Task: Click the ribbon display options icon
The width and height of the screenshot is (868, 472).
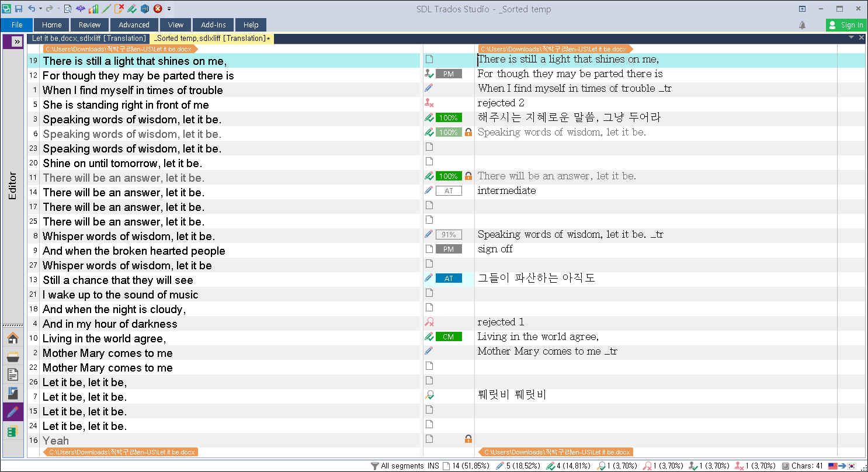Action: (x=803, y=9)
